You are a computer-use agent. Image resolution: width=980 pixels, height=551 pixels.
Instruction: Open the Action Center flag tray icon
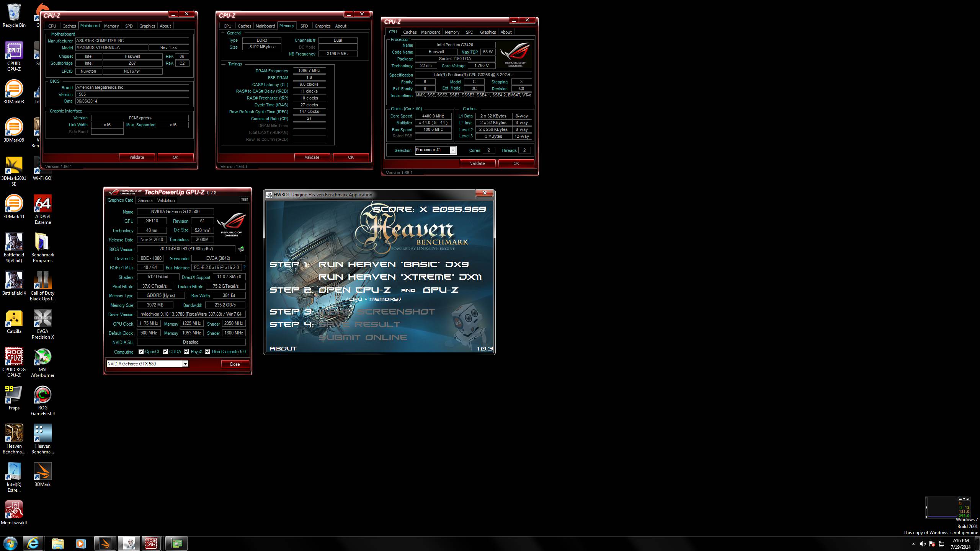tap(932, 544)
